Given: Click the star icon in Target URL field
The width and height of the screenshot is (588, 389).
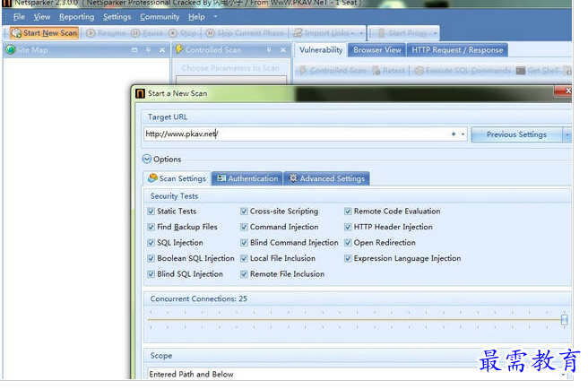Looking at the screenshot, I should [454, 134].
